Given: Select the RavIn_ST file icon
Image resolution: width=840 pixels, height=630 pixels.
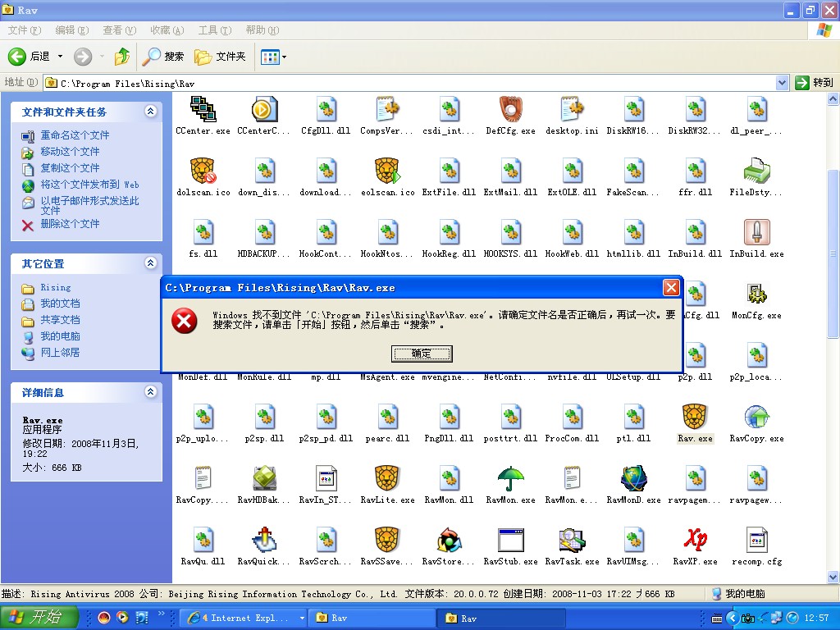Looking at the screenshot, I should (x=326, y=478).
